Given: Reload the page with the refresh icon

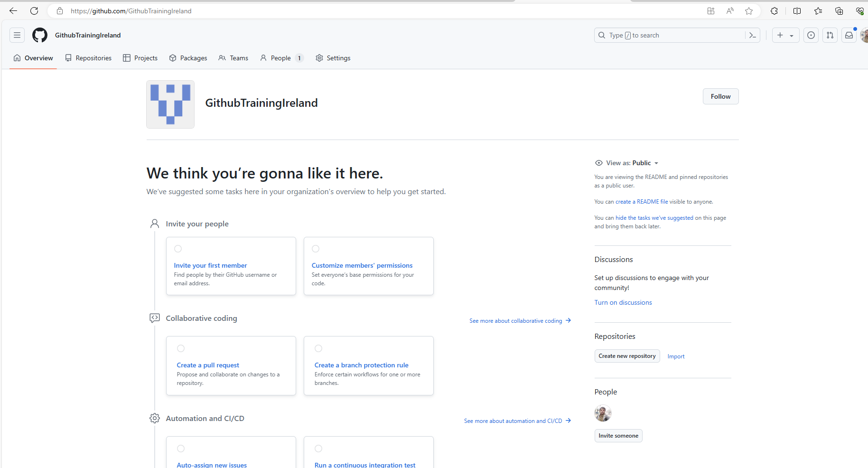Looking at the screenshot, I should tap(34, 11).
